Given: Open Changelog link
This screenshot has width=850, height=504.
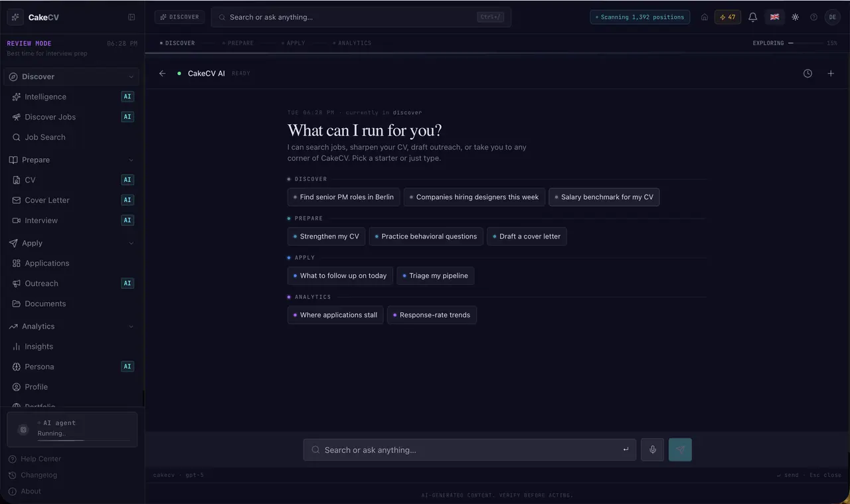Looking at the screenshot, I should coord(33,475).
